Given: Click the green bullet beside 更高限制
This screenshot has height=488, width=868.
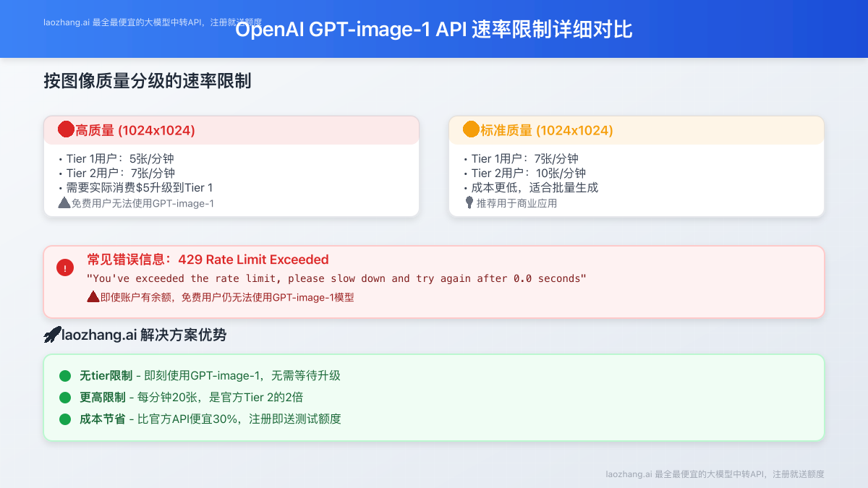Looking at the screenshot, I should pyautogui.click(x=65, y=398).
